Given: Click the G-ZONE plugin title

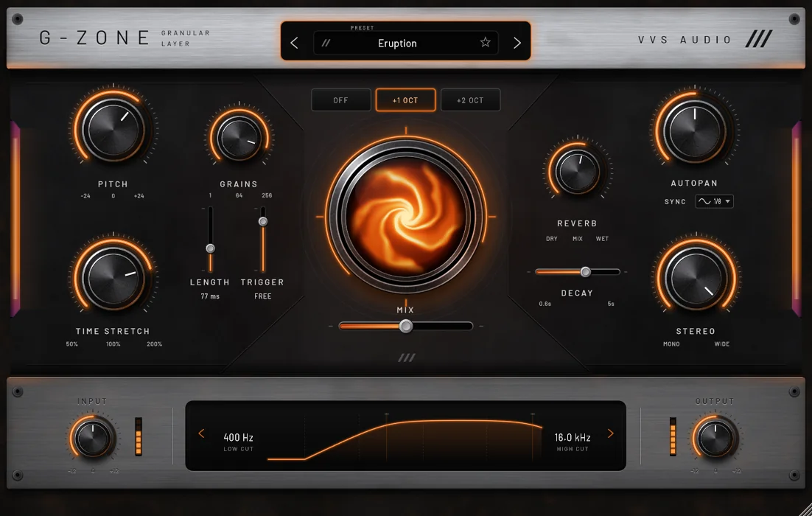Looking at the screenshot, I should (x=95, y=38).
